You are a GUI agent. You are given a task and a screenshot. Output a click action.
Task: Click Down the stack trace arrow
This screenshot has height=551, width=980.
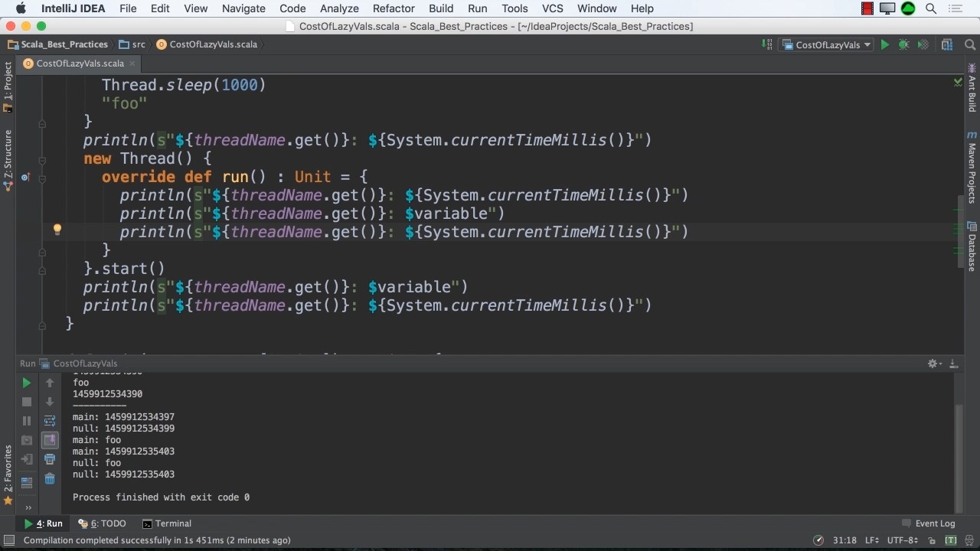pos(50,402)
